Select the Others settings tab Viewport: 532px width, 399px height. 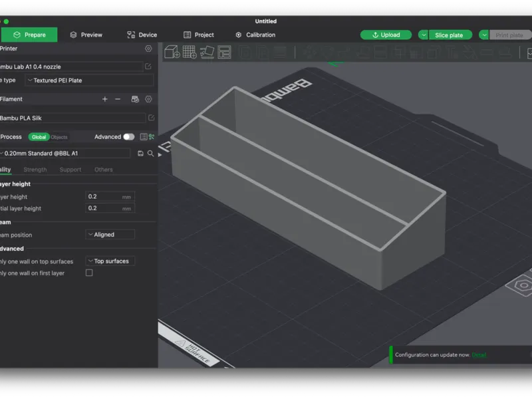click(x=104, y=170)
